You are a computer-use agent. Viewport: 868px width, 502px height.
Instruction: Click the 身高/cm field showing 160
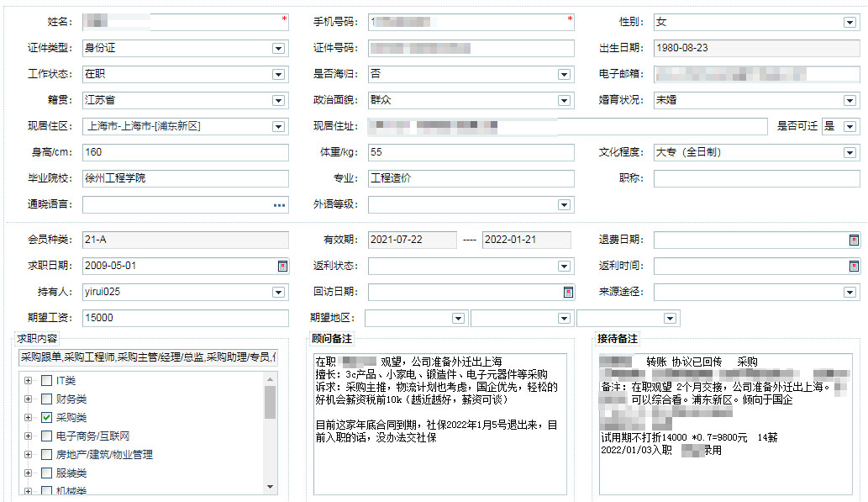(x=186, y=152)
